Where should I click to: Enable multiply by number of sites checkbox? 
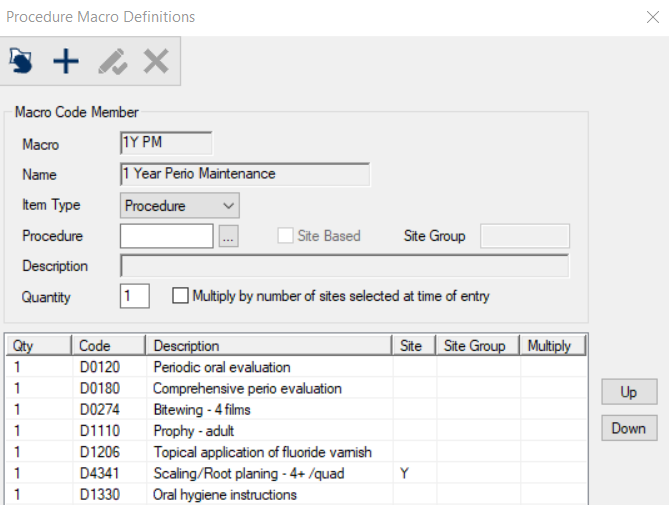pyautogui.click(x=180, y=296)
